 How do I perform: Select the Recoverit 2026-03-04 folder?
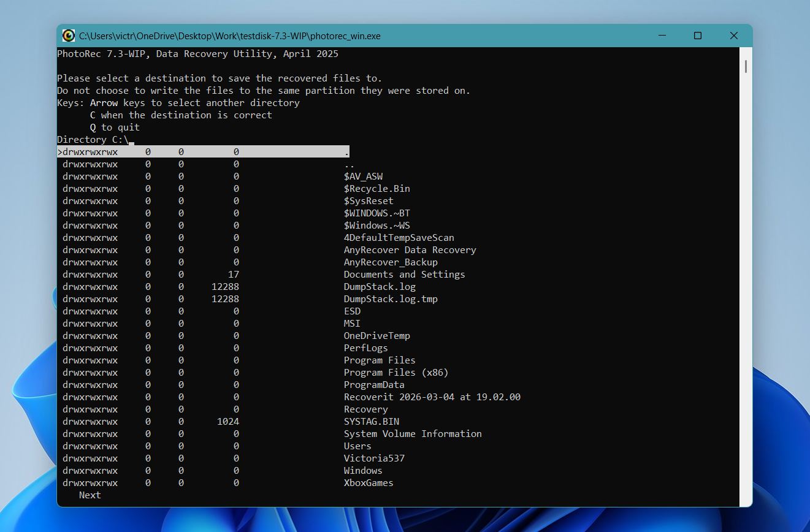point(432,397)
